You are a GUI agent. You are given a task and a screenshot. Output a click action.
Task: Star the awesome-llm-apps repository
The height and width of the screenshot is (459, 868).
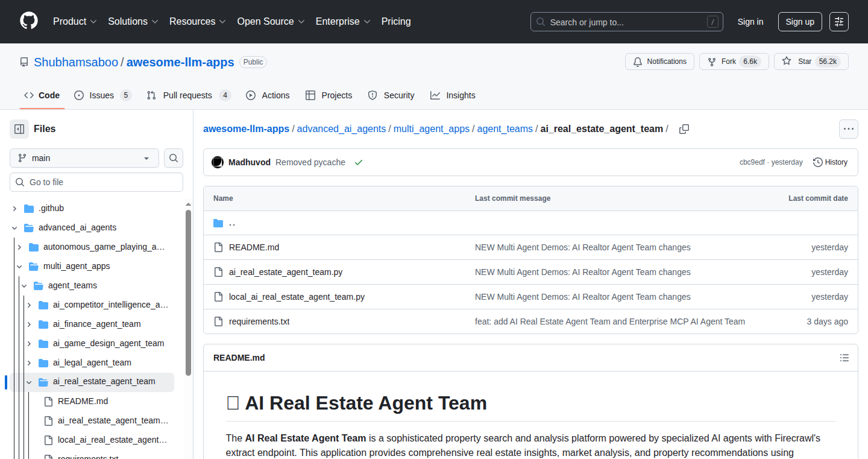811,62
